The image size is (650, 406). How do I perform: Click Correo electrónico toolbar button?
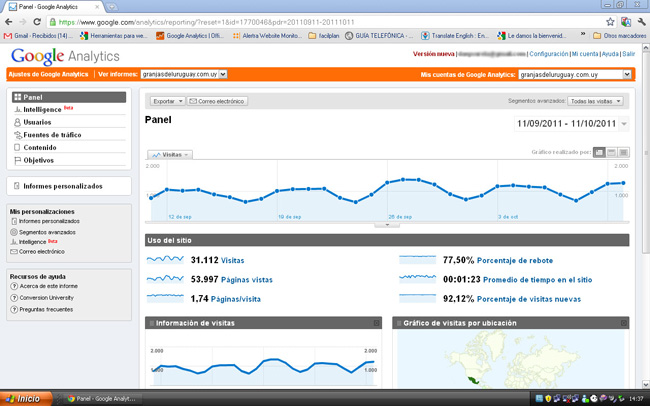click(x=217, y=101)
